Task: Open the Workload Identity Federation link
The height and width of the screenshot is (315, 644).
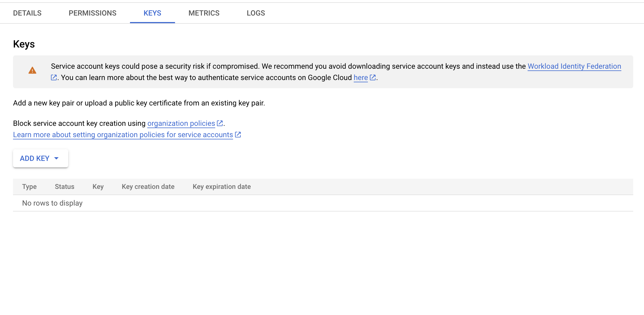Action: [x=574, y=66]
